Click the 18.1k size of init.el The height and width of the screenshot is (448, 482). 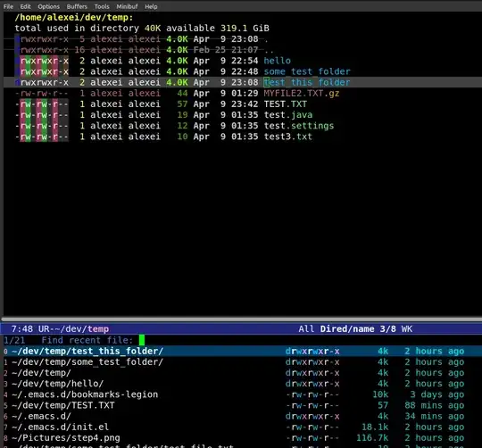(x=375, y=427)
